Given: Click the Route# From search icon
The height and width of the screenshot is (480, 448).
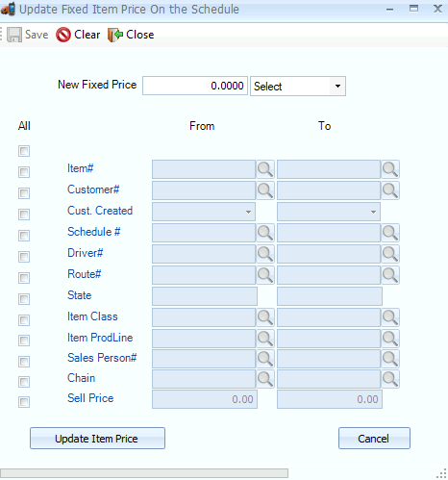Looking at the screenshot, I should (x=265, y=275).
